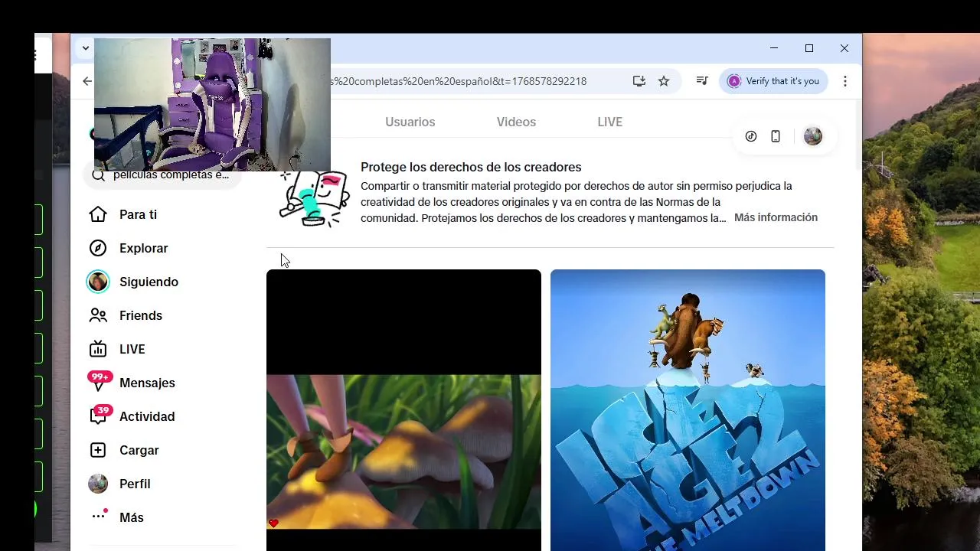Open Actividad with 39 notifications
The image size is (980, 551).
(147, 416)
